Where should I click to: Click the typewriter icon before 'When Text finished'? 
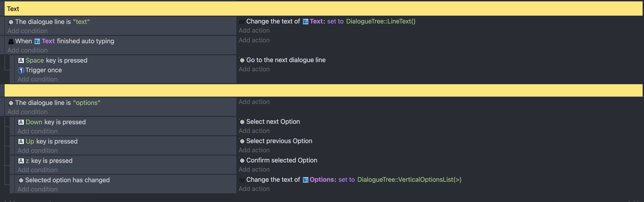tap(11, 41)
